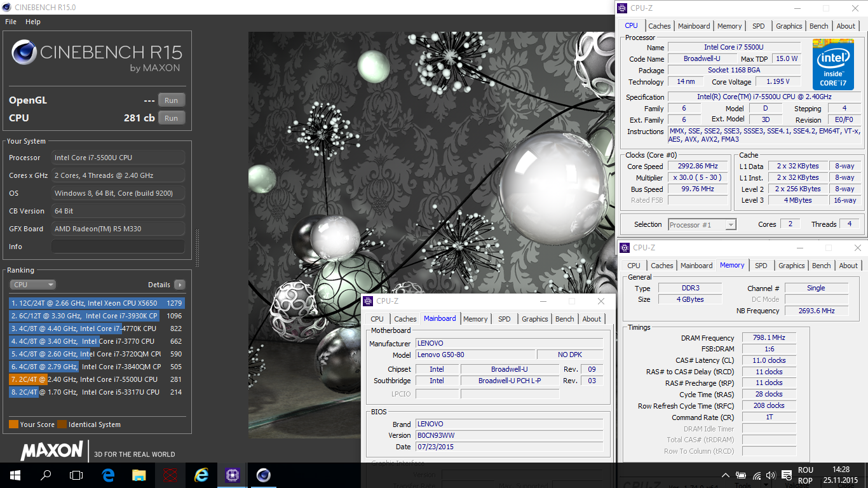Open the red wireframe app taskbar icon
Image resolution: width=868 pixels, height=488 pixels.
pyautogui.click(x=170, y=475)
